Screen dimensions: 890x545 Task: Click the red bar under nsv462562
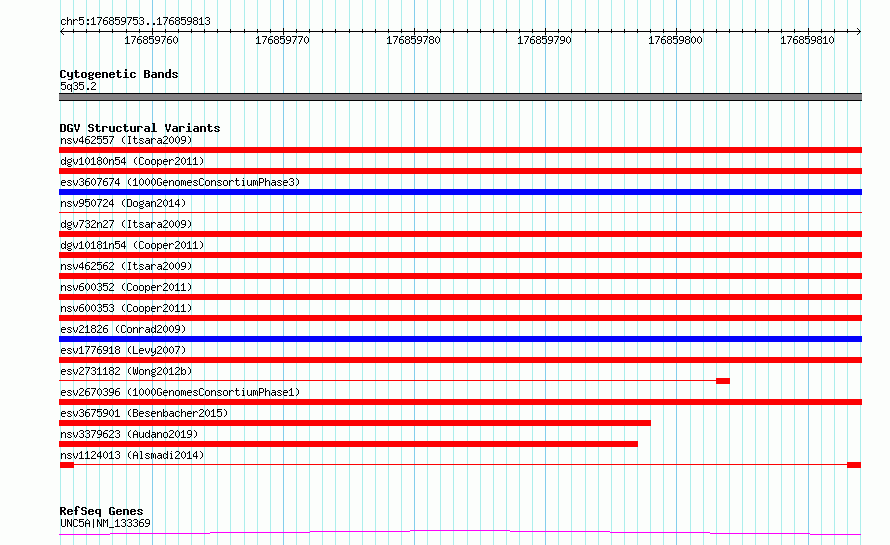point(460,276)
